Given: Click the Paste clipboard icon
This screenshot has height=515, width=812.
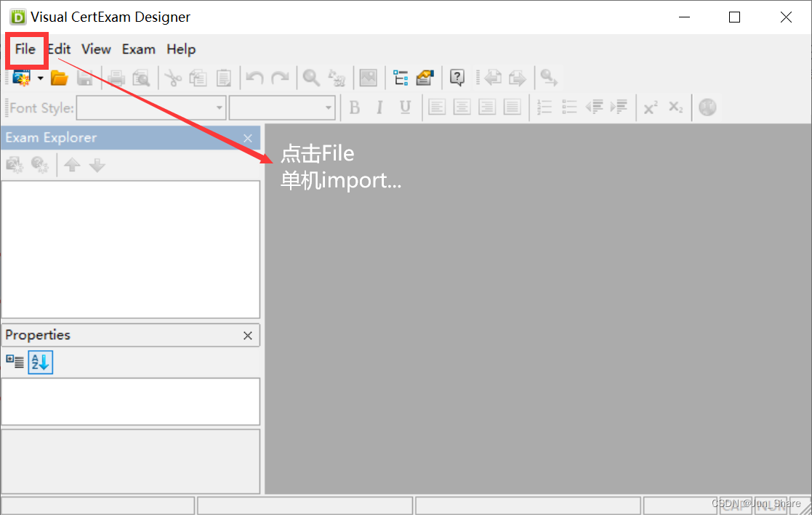Looking at the screenshot, I should click(x=224, y=78).
